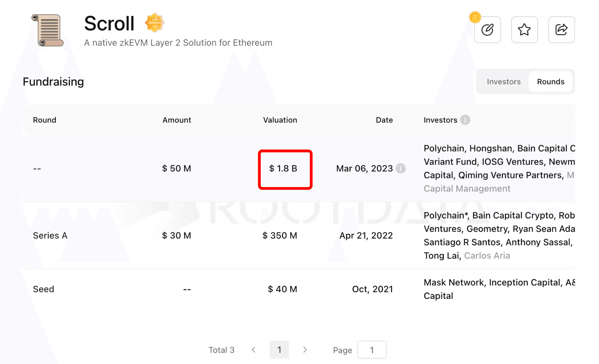Click the Page number input field
599x364 pixels.
tap(372, 350)
